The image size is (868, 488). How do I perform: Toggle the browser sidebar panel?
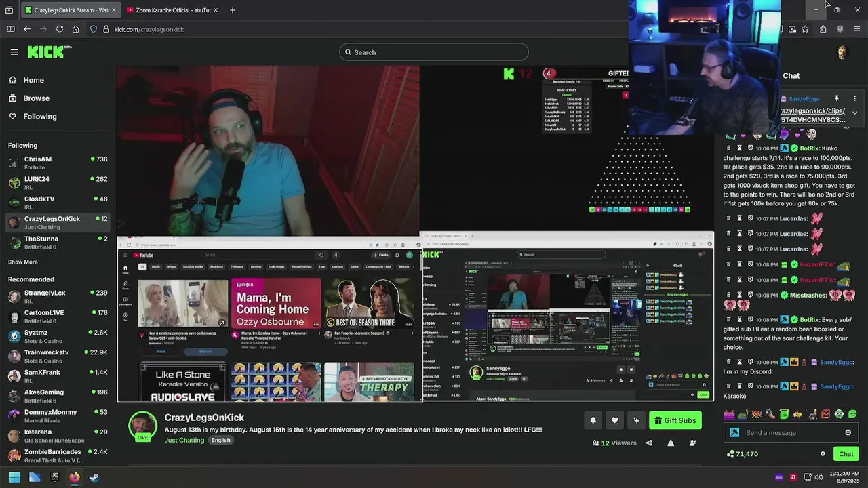point(10,29)
